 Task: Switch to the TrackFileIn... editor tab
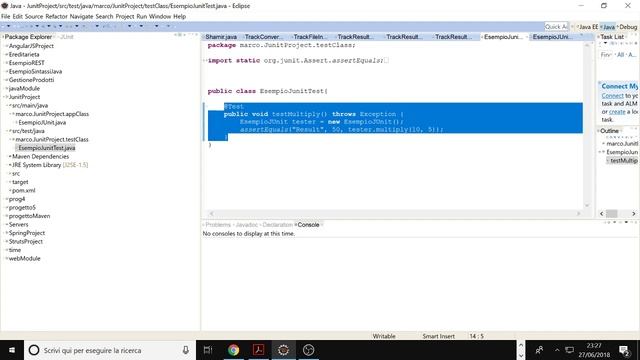tap(311, 37)
